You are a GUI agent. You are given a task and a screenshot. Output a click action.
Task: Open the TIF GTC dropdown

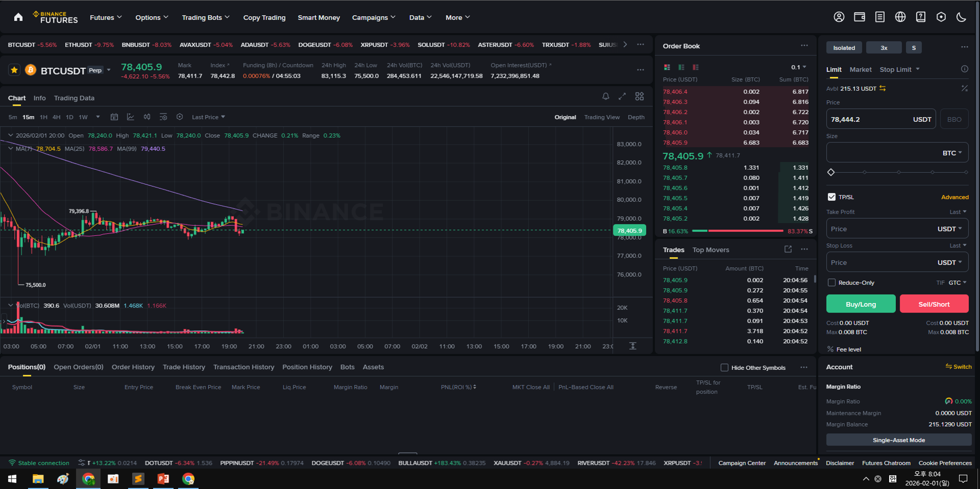tap(957, 283)
